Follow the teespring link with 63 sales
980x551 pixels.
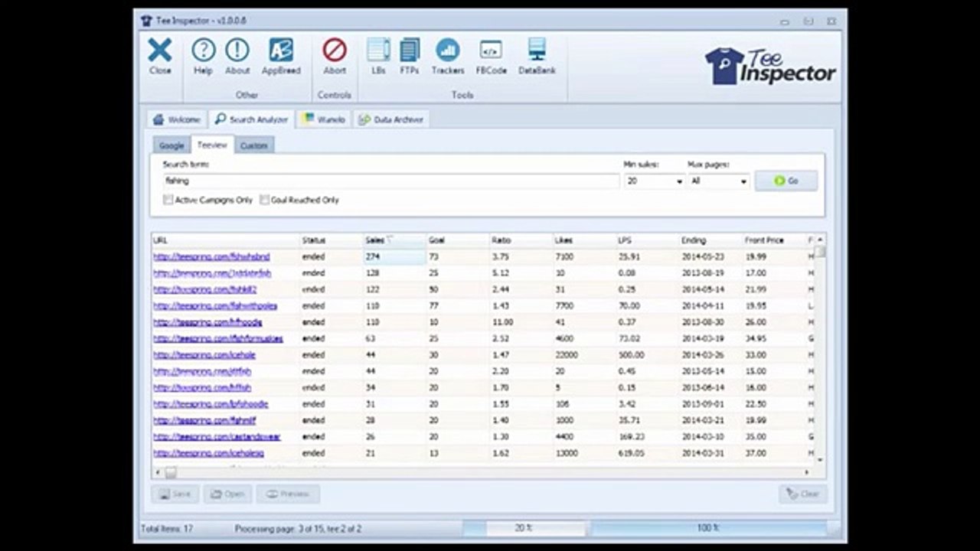point(218,339)
